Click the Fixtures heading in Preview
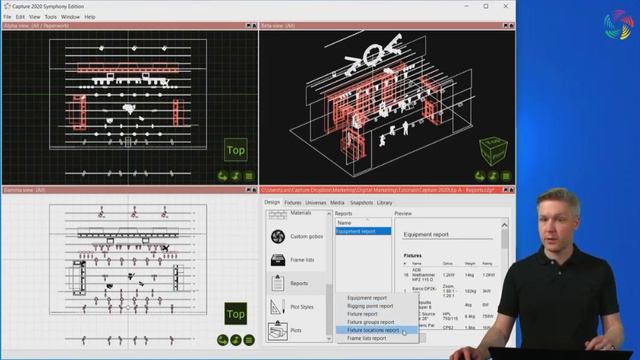Viewport: 640px width, 360px height. (412, 256)
